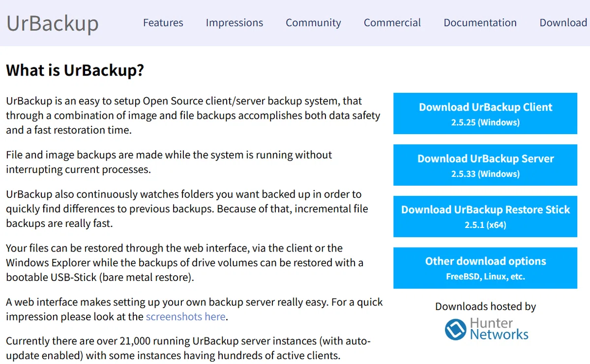590x364 pixels.
Task: Follow the 'screenshots here' link
Action: pos(185,316)
